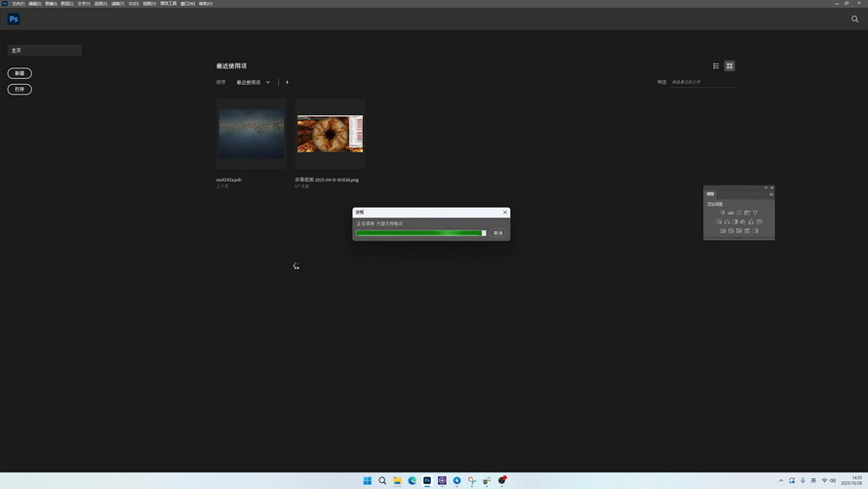Open the 文件 menu

(18, 4)
